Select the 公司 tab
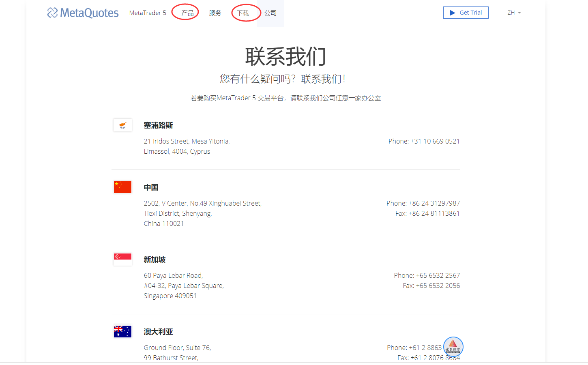 point(270,13)
